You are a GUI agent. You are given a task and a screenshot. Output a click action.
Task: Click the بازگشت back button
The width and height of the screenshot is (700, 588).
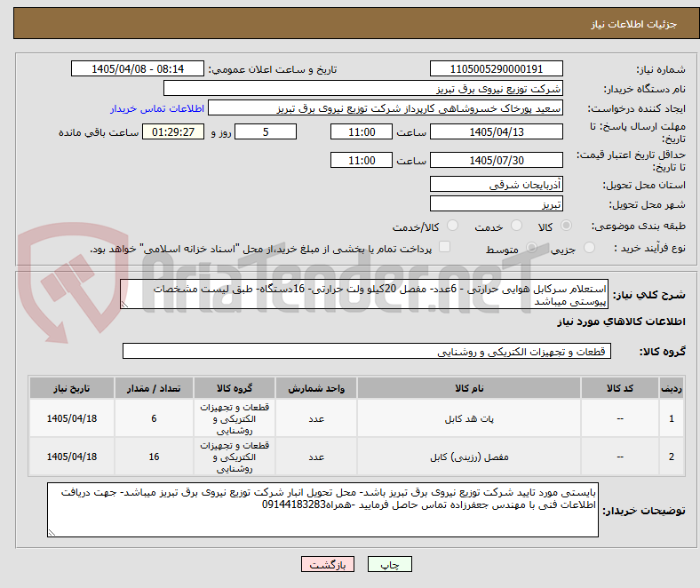(x=328, y=564)
